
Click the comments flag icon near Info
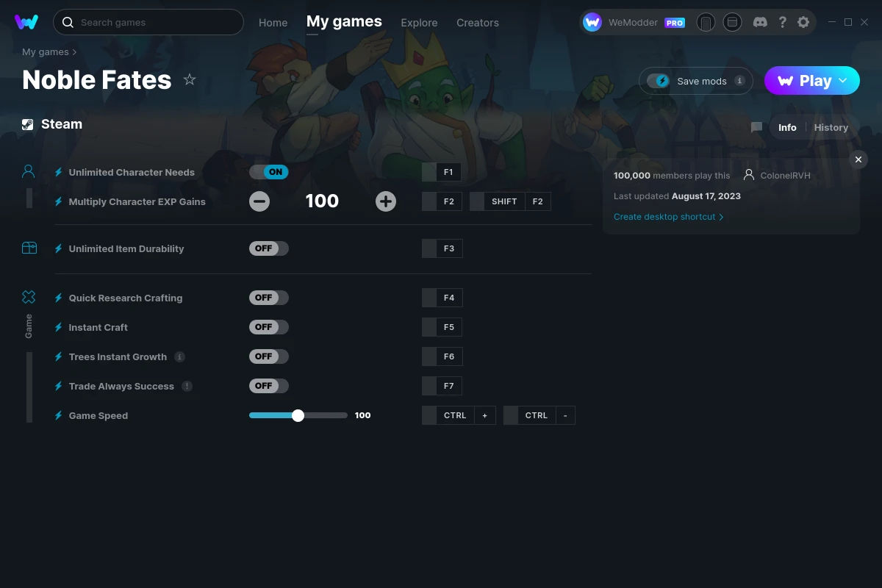point(756,127)
